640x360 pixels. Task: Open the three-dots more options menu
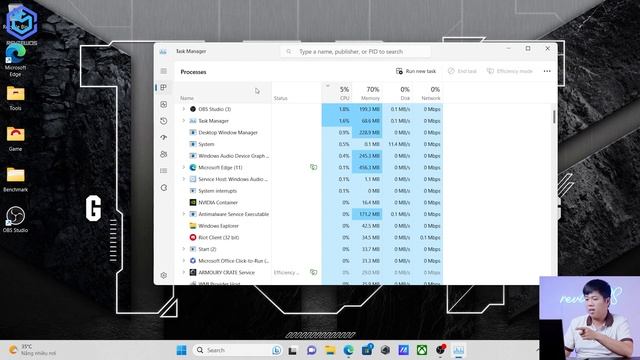point(547,71)
